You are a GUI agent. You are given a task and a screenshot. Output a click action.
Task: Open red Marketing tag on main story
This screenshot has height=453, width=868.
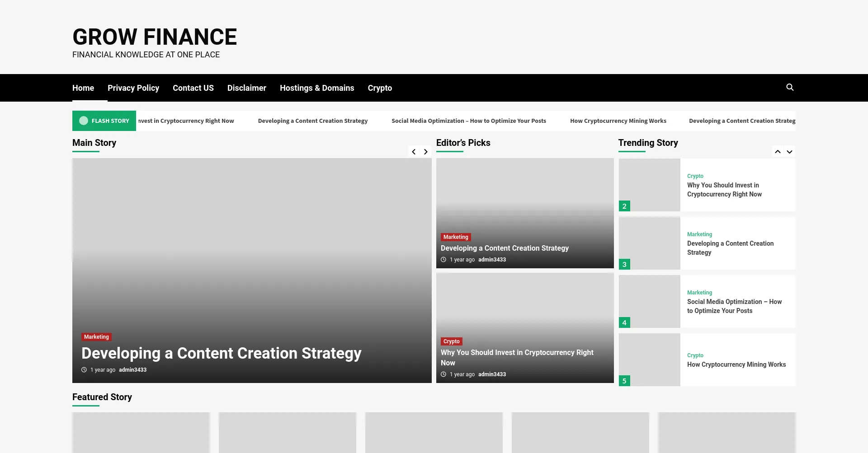96,337
